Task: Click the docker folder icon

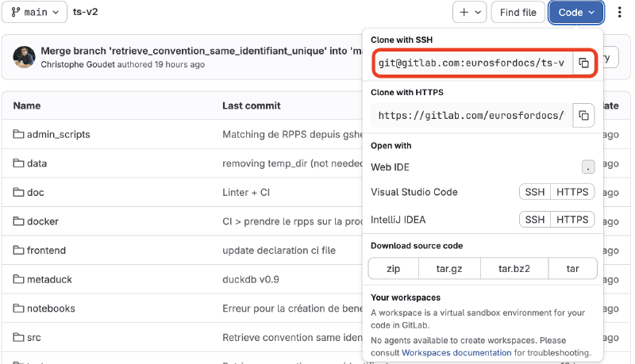Action: tap(19, 221)
